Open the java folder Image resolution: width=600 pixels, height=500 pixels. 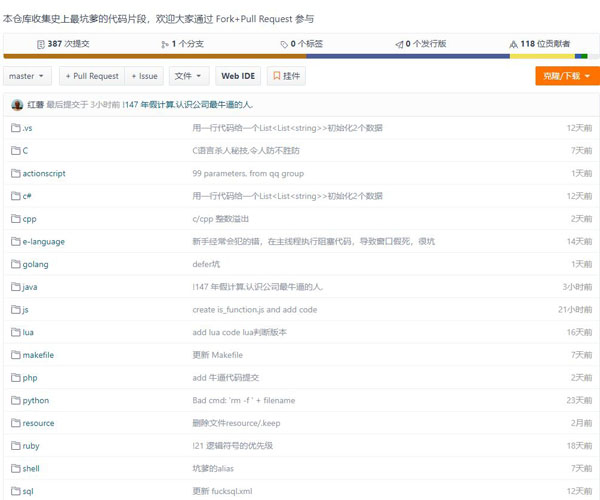click(x=30, y=287)
